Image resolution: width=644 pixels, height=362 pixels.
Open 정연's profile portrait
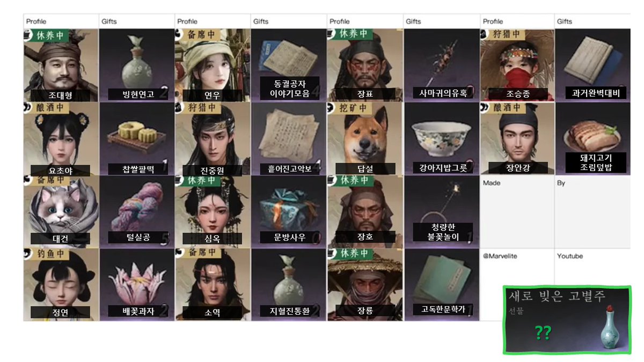click(x=61, y=285)
